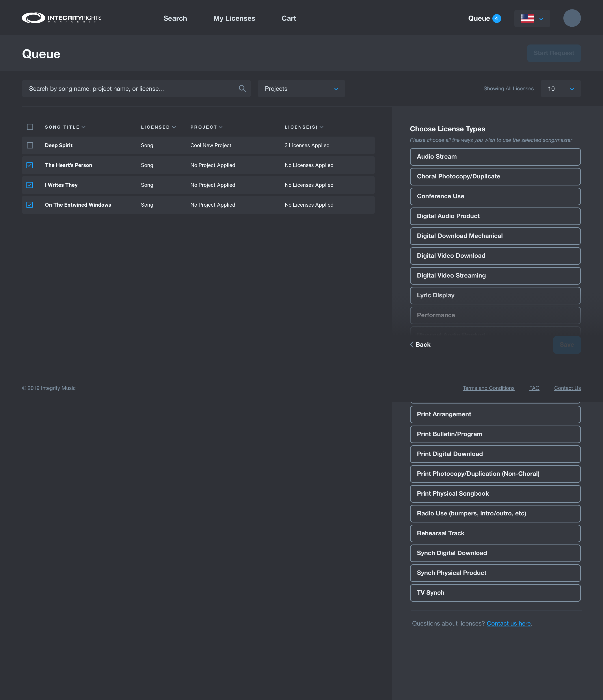Open the page size dropdown showing 10
The image size is (603, 700).
(x=560, y=89)
